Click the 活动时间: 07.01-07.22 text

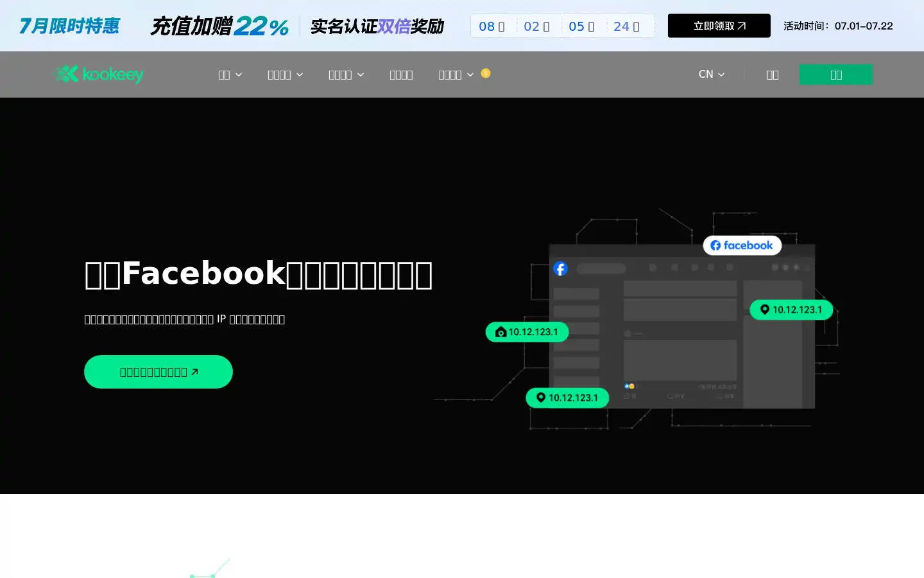[838, 26]
